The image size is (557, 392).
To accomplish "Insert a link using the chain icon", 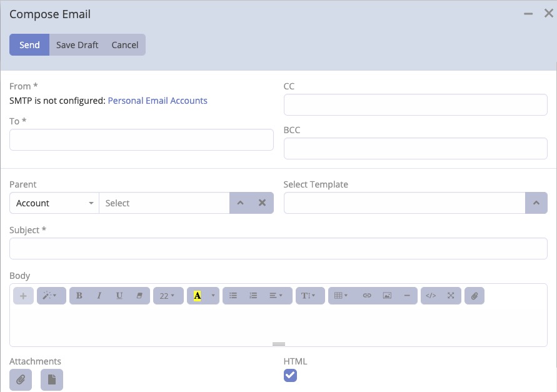I will (367, 295).
